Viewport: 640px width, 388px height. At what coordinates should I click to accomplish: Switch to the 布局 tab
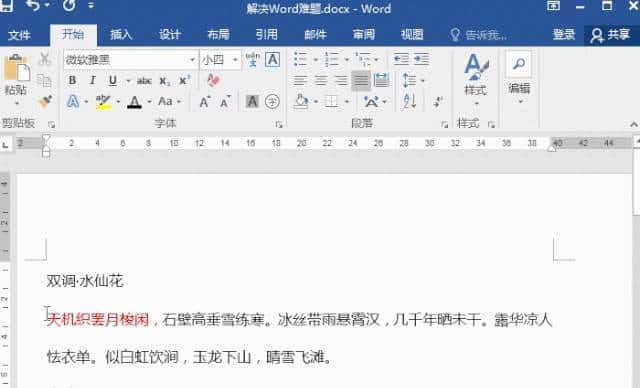(218, 35)
